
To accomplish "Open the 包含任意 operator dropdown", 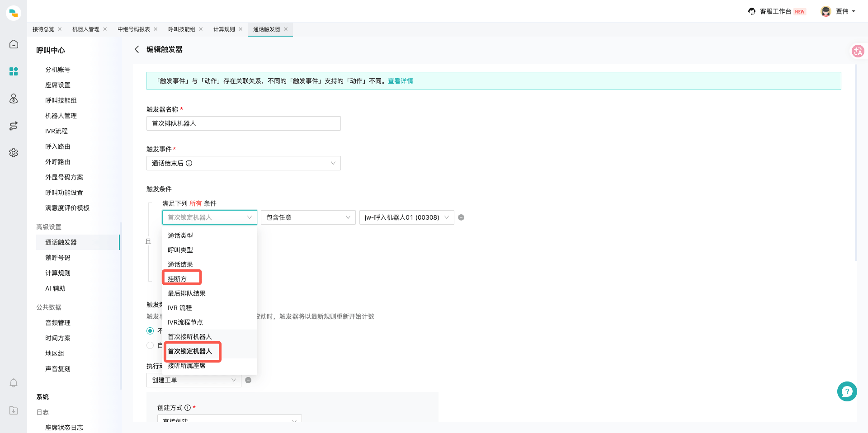I will coord(308,217).
